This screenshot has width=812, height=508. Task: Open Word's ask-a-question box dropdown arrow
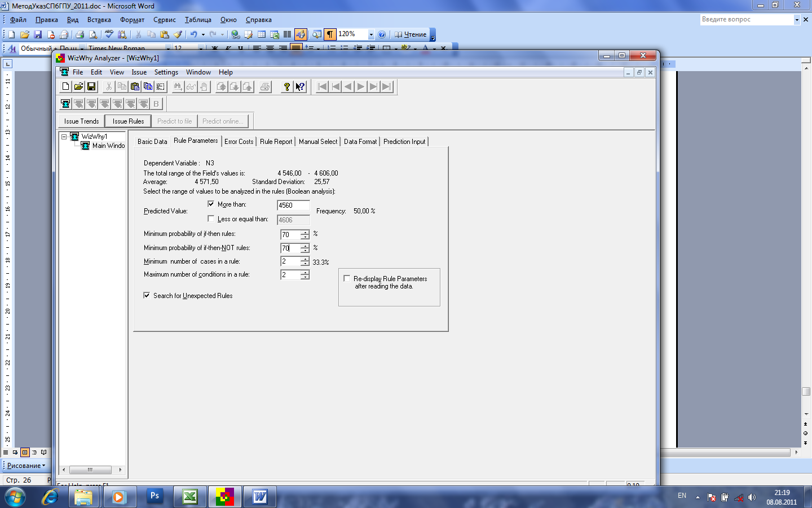coord(797,19)
